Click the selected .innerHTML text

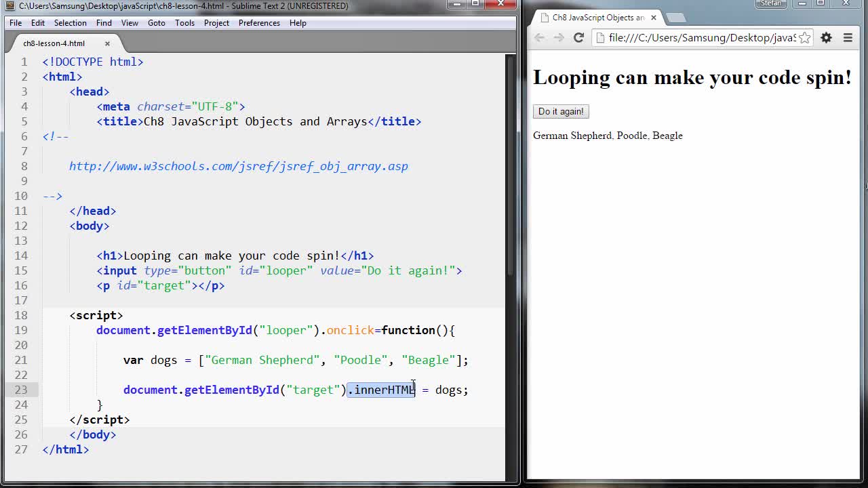[x=381, y=390]
